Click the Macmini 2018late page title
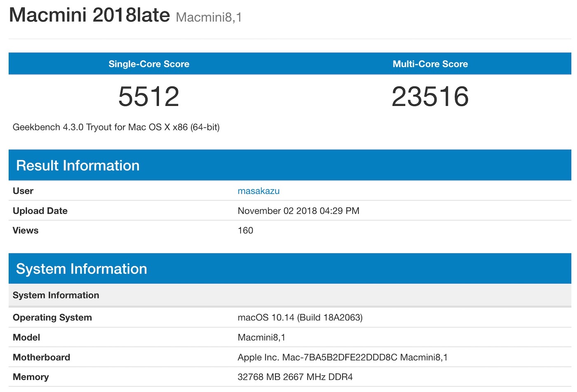The height and width of the screenshot is (392, 577). click(x=90, y=15)
